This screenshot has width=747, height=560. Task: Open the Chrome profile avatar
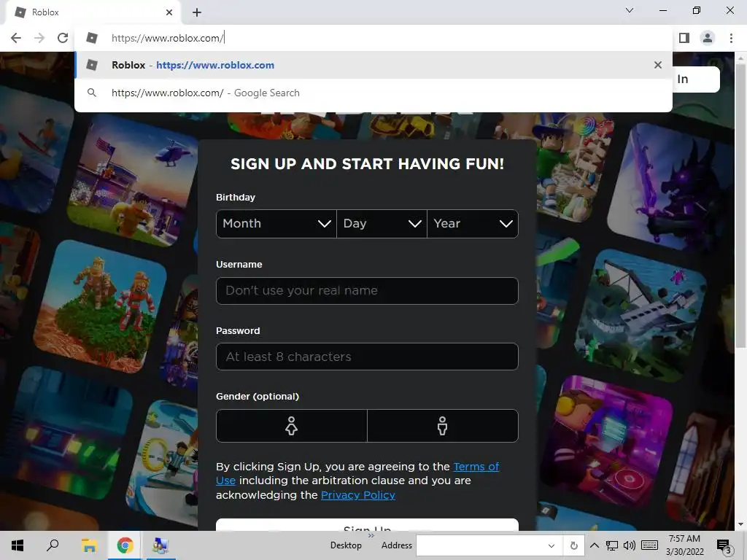pos(708,38)
